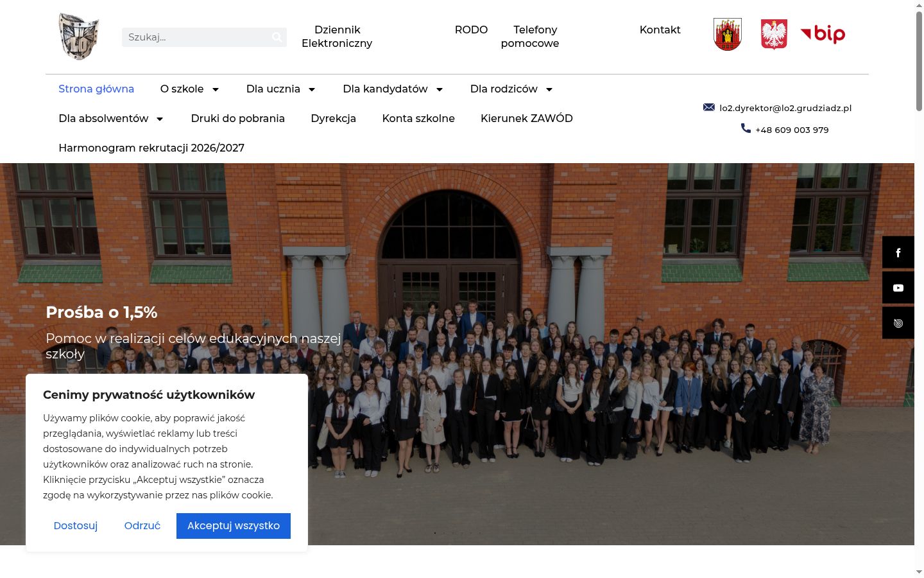Open Kierunek ZAWÓD menu item
924x578 pixels.
click(527, 118)
